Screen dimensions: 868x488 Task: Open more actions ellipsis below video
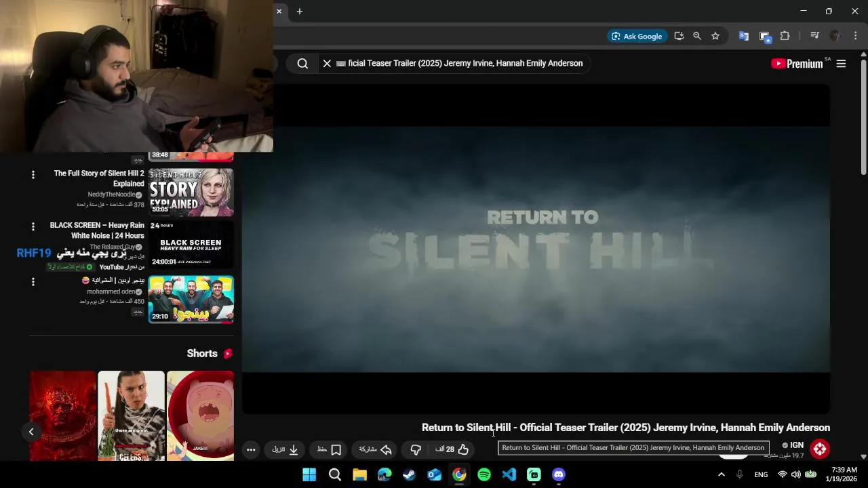coord(251,449)
